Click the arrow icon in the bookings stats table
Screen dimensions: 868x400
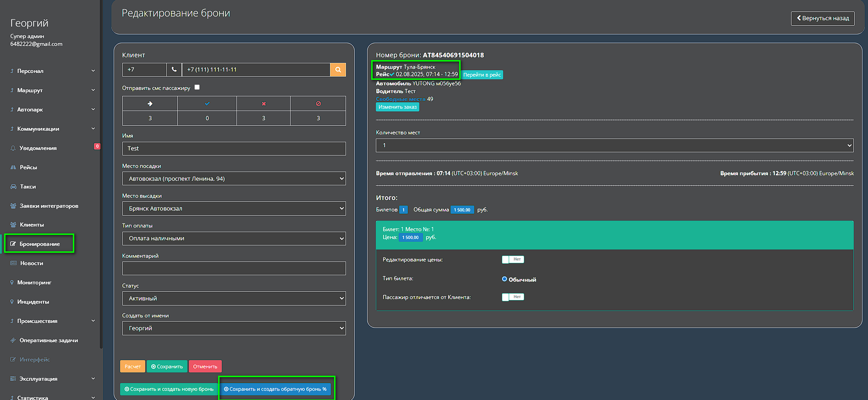coord(150,104)
